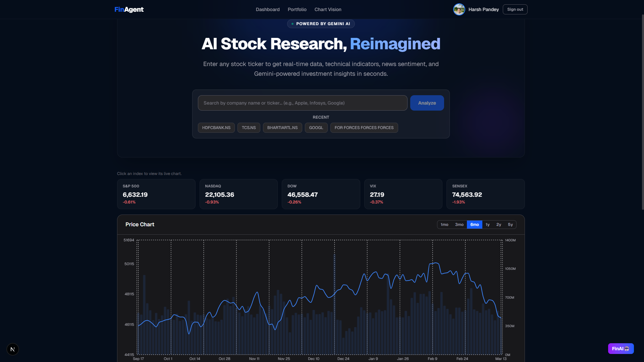Click the stock search input field
The image size is (644, 362).
[302, 103]
